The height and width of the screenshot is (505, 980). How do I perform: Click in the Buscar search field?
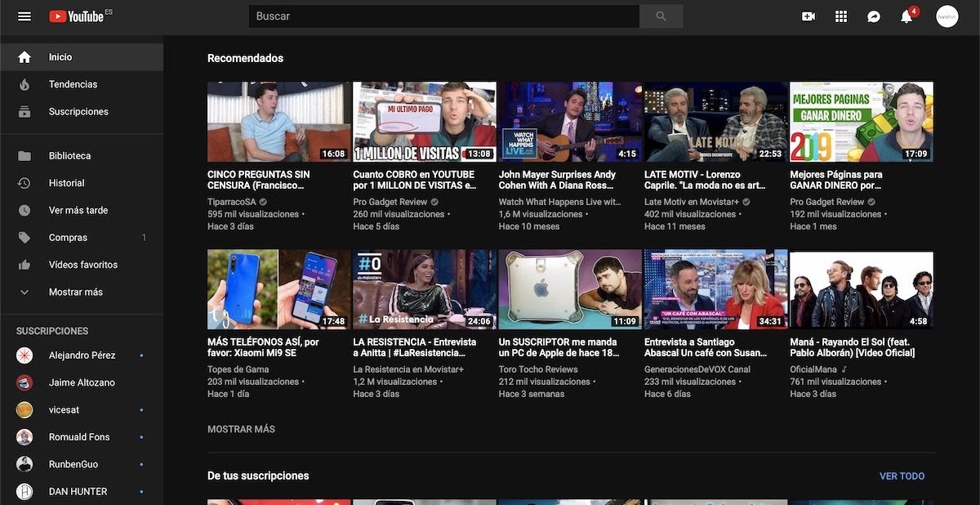(443, 16)
